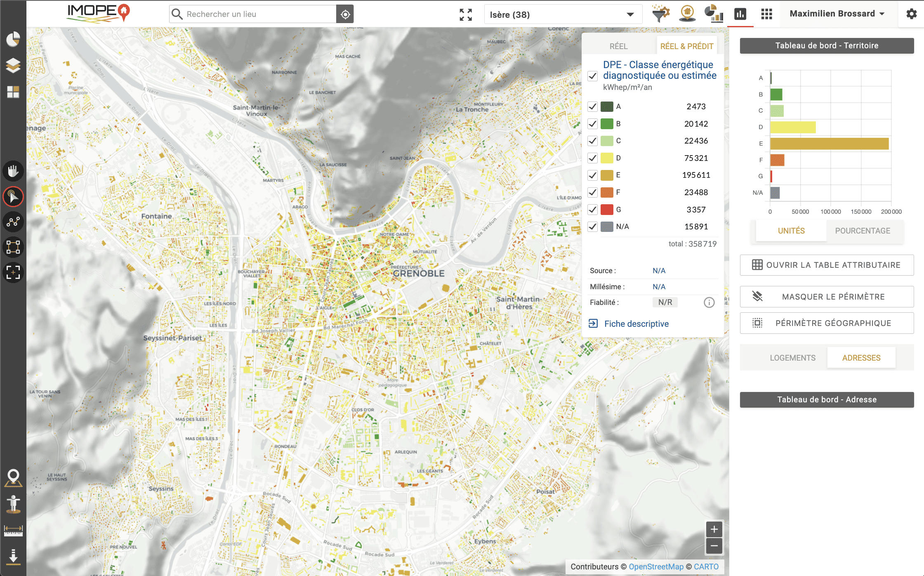
Task: Click the E bar in the chart
Action: (829, 144)
